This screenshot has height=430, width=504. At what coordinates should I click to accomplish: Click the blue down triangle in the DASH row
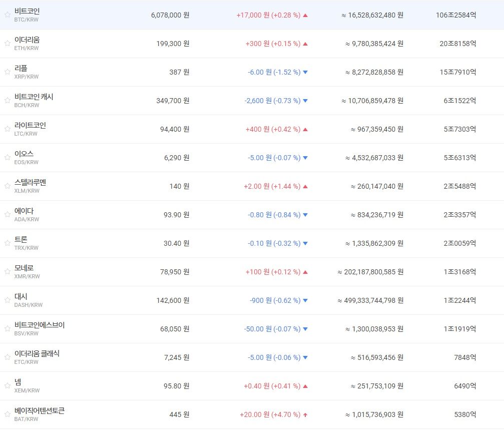click(x=305, y=300)
